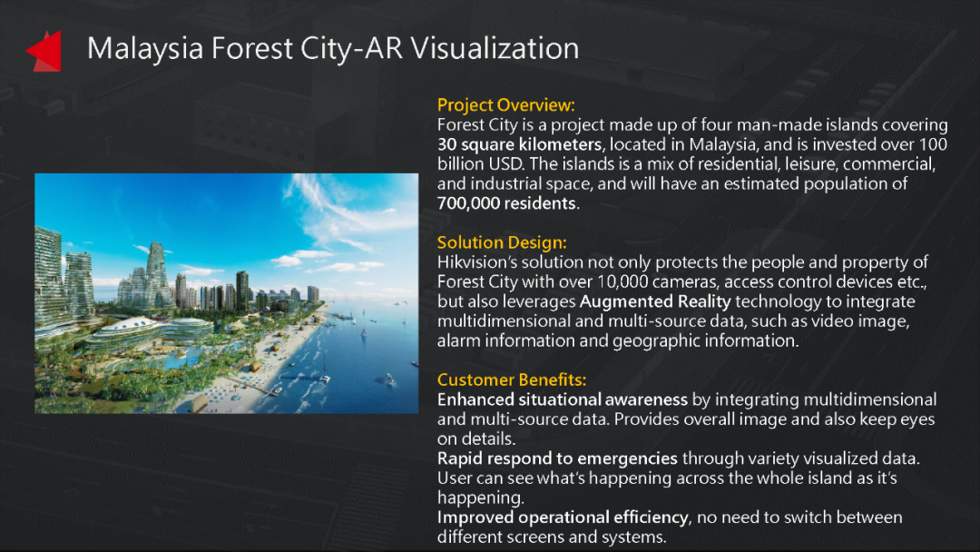
Task: Click 'Enhanced situational awareness' text
Action: 562,399
